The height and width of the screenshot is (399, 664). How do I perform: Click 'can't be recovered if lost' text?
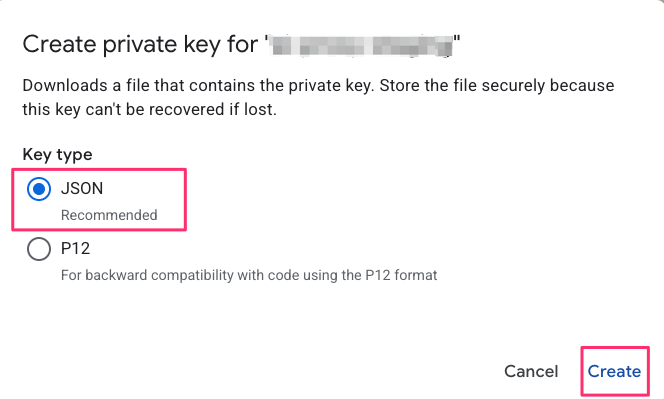(x=181, y=110)
